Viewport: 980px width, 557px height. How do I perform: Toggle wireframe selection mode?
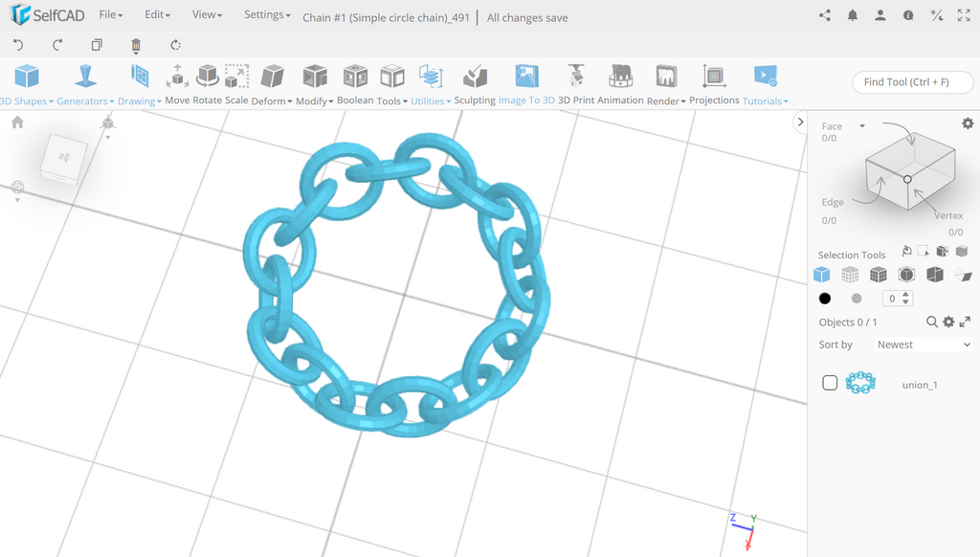click(x=849, y=274)
